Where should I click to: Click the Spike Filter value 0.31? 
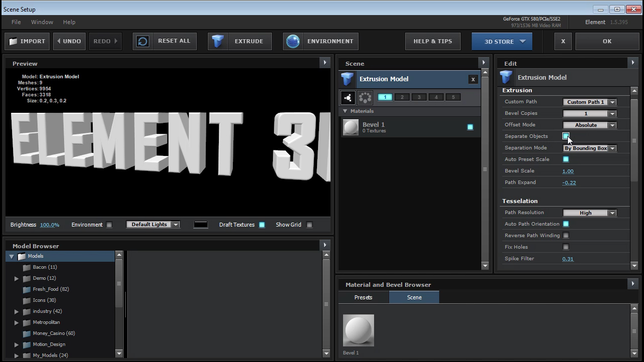(x=568, y=259)
